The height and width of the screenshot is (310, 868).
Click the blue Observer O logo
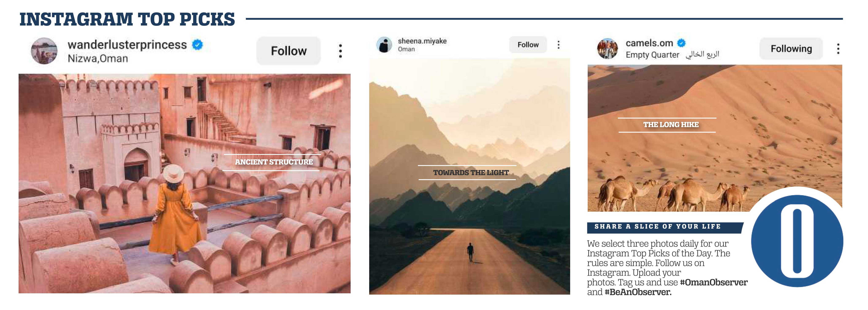[797, 241]
